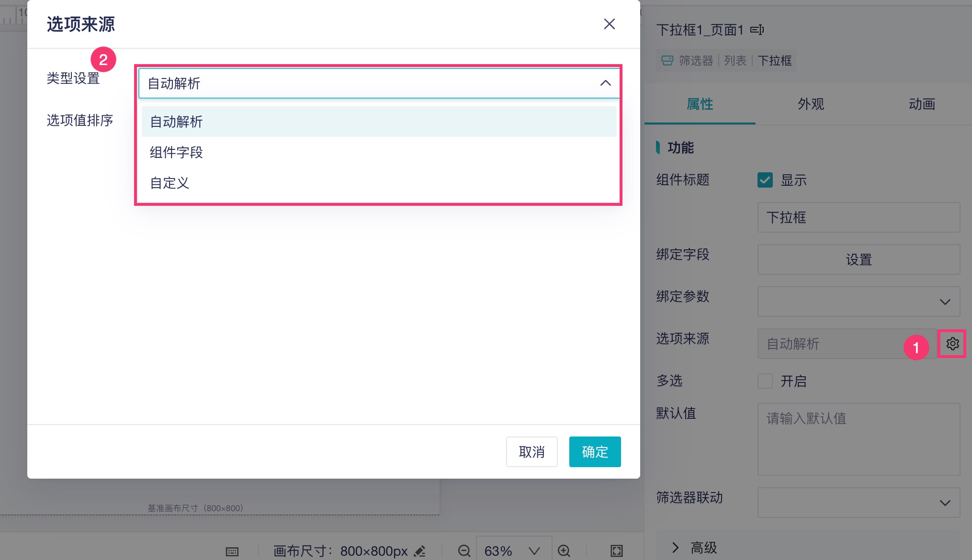Select 组件字段 from the list

pos(176,152)
